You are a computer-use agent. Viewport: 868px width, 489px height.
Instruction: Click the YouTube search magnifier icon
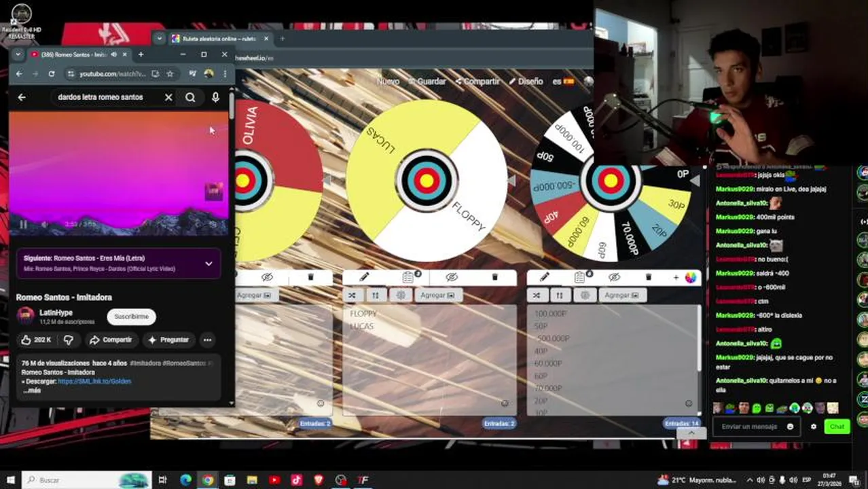pos(190,97)
